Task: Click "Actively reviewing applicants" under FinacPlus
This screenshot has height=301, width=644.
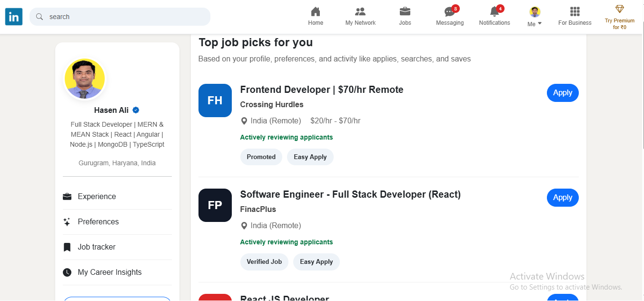Action: (x=287, y=242)
